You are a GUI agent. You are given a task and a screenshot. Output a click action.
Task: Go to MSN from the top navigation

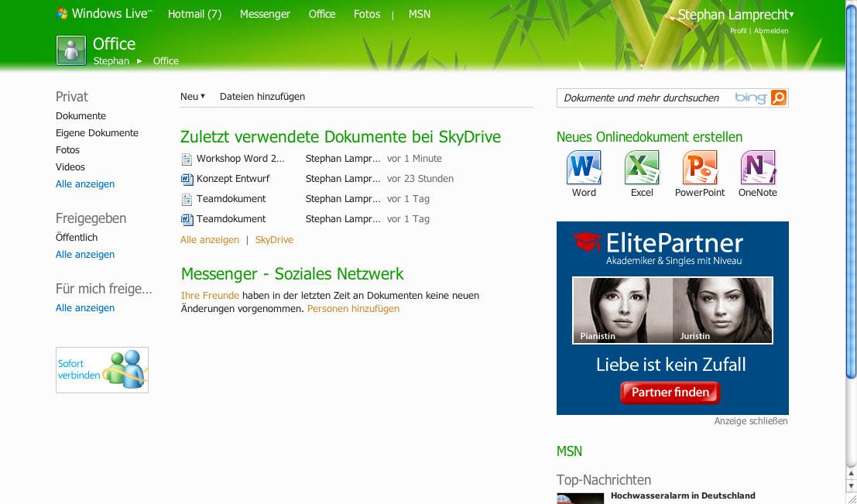[420, 14]
